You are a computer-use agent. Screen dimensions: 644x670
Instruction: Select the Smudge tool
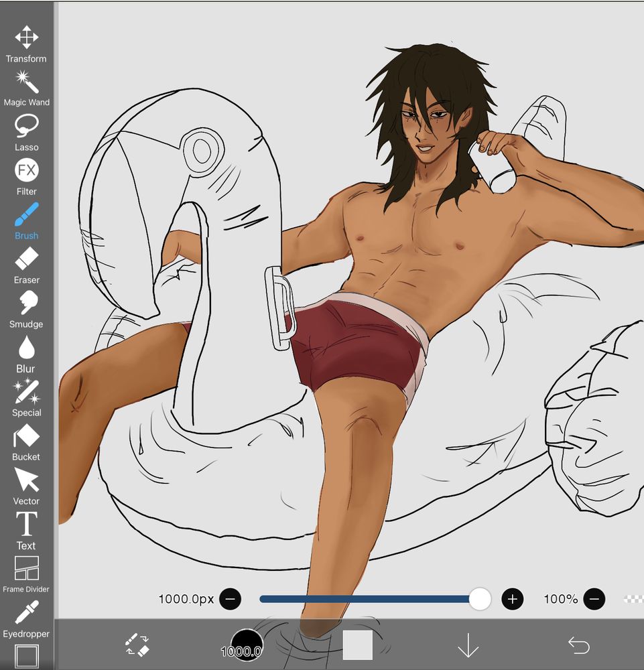click(27, 310)
